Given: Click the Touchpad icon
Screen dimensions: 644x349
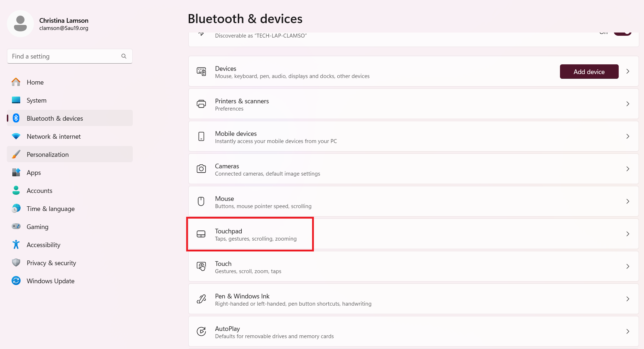Looking at the screenshot, I should (x=201, y=234).
